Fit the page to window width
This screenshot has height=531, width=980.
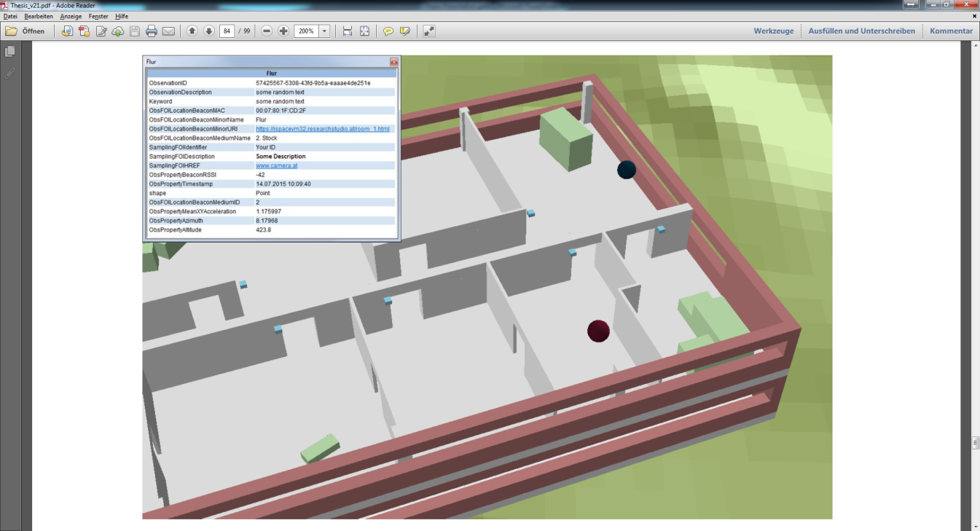click(x=346, y=31)
